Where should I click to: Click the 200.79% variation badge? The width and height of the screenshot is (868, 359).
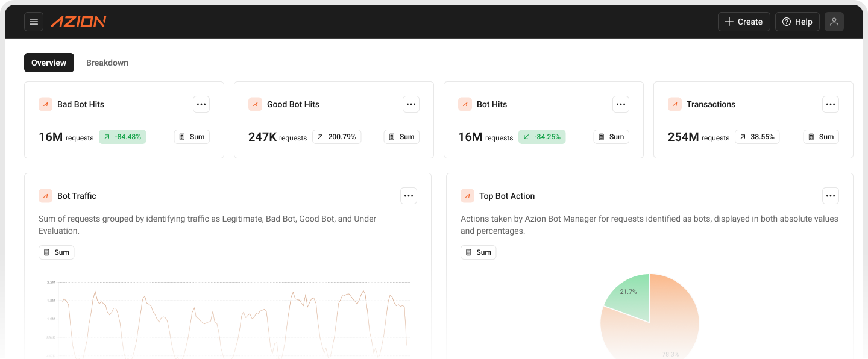coord(336,137)
